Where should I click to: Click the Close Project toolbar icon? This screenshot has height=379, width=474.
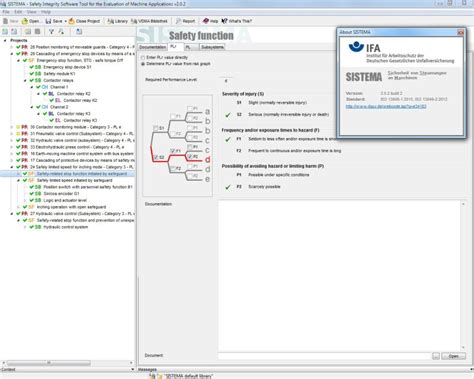pyautogui.click(x=72, y=21)
